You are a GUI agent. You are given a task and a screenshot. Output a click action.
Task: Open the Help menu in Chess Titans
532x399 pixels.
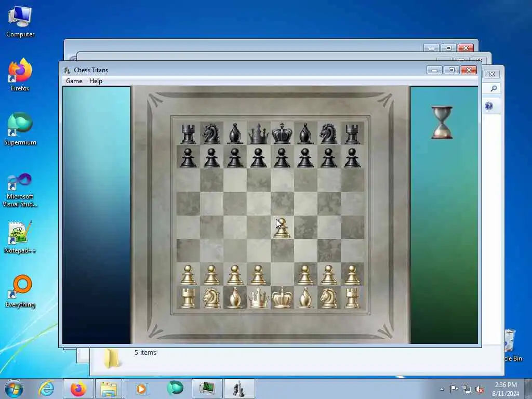[x=96, y=81]
